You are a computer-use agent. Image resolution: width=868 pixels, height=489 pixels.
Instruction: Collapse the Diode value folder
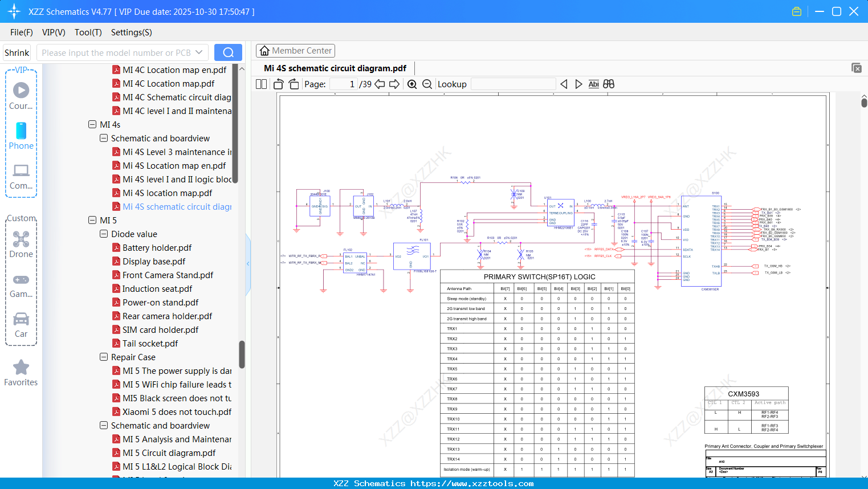[104, 234]
